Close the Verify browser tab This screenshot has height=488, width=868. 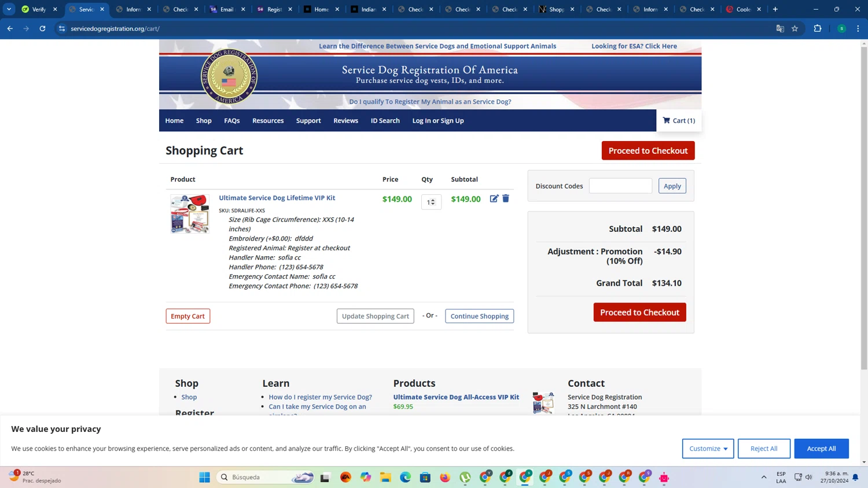pyautogui.click(x=55, y=9)
